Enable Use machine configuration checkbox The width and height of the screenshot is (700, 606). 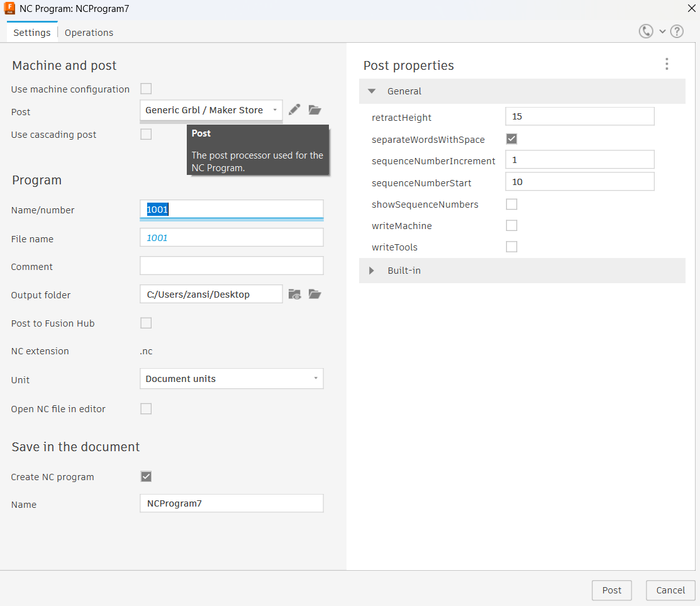click(146, 89)
